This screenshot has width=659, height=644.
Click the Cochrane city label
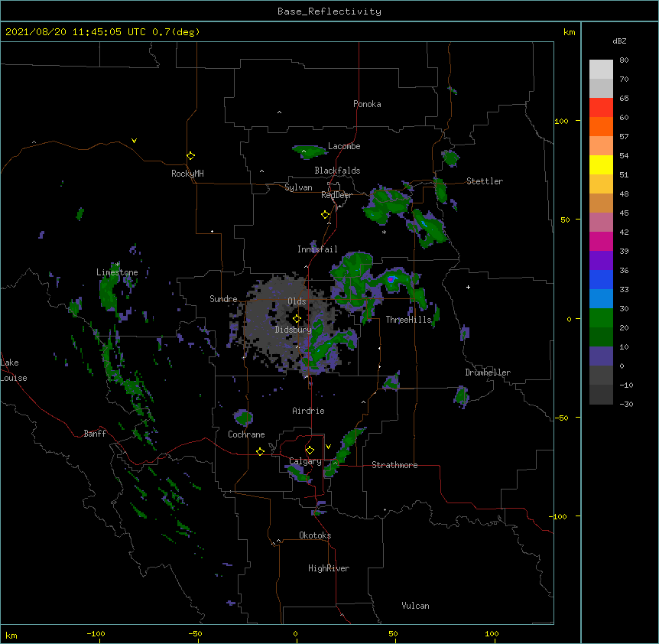coord(246,434)
